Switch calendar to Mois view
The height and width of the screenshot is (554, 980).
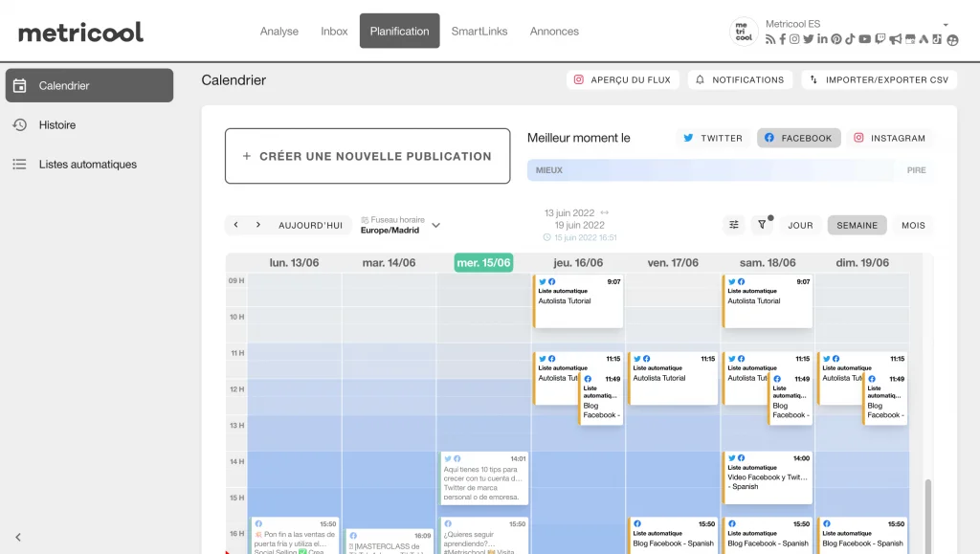click(913, 226)
